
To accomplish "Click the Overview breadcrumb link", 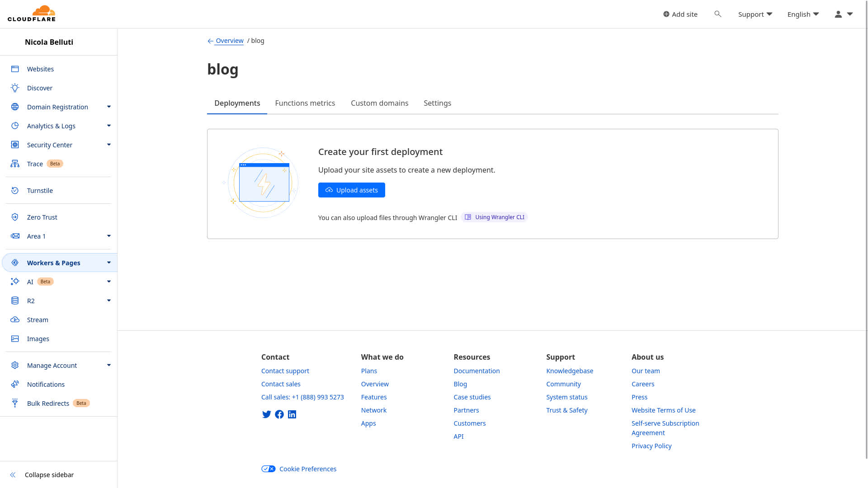I will tap(230, 41).
